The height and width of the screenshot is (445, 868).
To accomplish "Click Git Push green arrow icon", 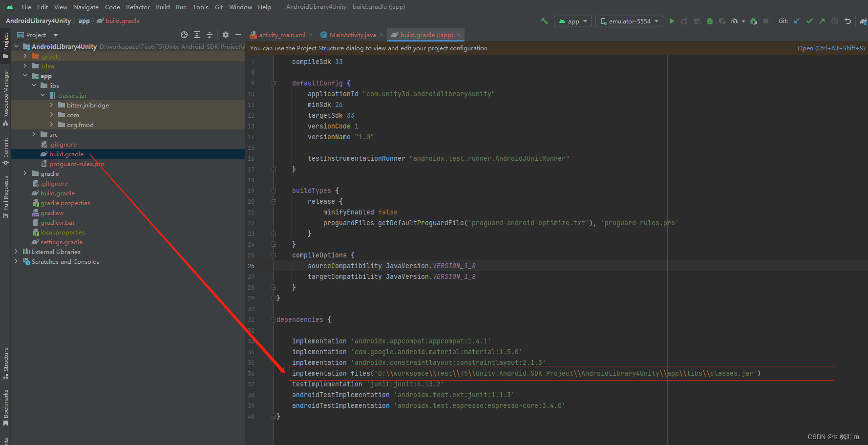I will (822, 21).
